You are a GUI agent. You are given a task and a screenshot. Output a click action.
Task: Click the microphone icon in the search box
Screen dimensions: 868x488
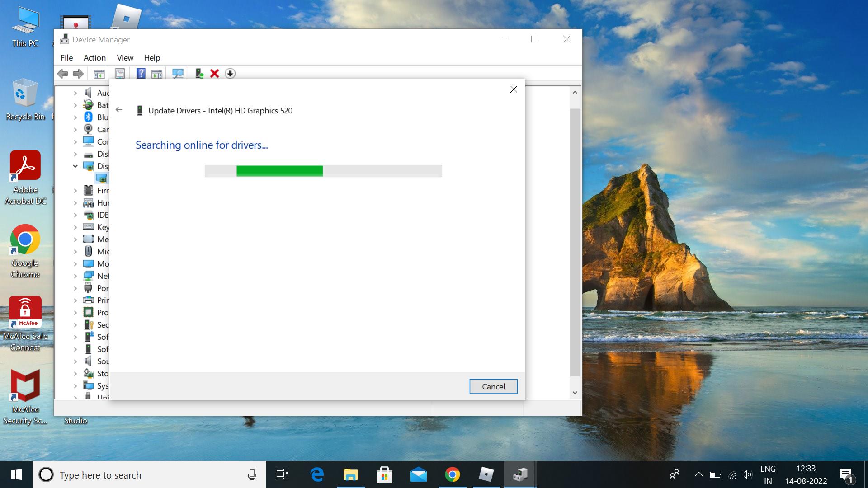[x=252, y=474]
